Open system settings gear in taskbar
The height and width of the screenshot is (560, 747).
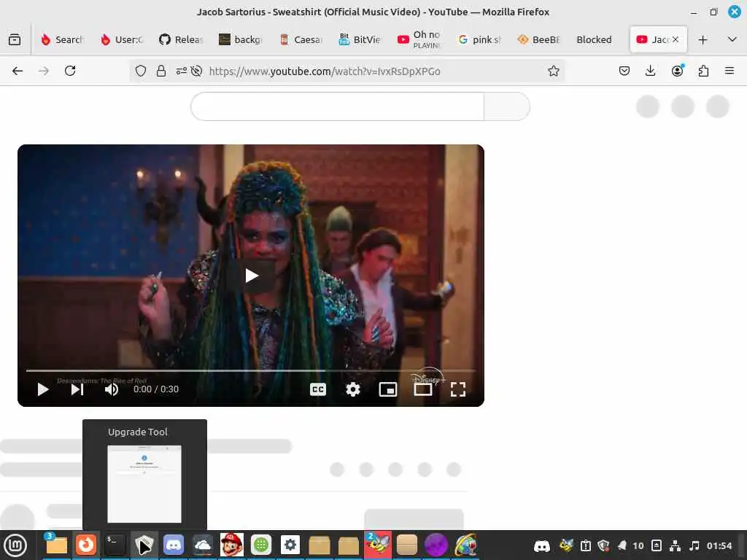tap(290, 545)
